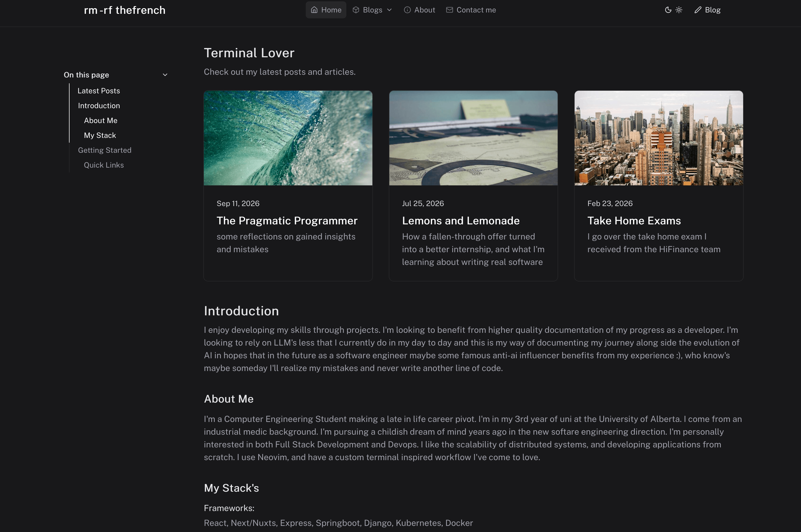Open Take Home Exams post title
This screenshot has height=532, width=801.
pyautogui.click(x=634, y=221)
